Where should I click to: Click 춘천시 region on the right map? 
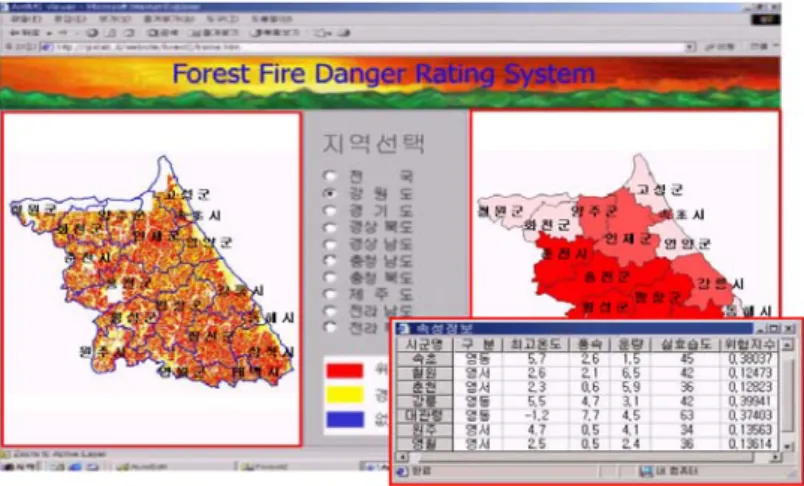(x=564, y=254)
